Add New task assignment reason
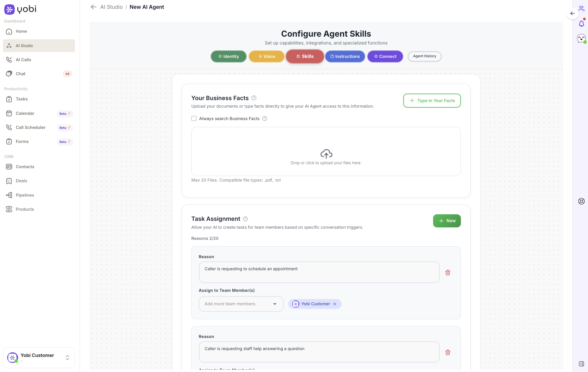Screen dimensions: 588x372 click(447, 221)
